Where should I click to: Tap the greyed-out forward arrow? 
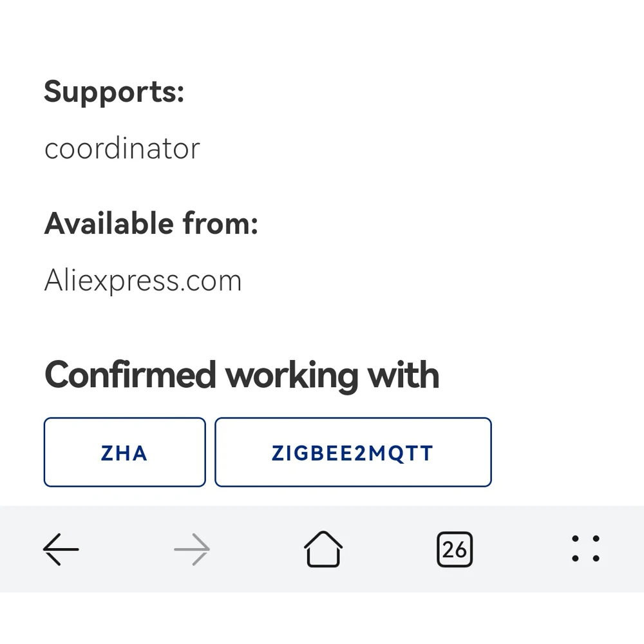(192, 549)
